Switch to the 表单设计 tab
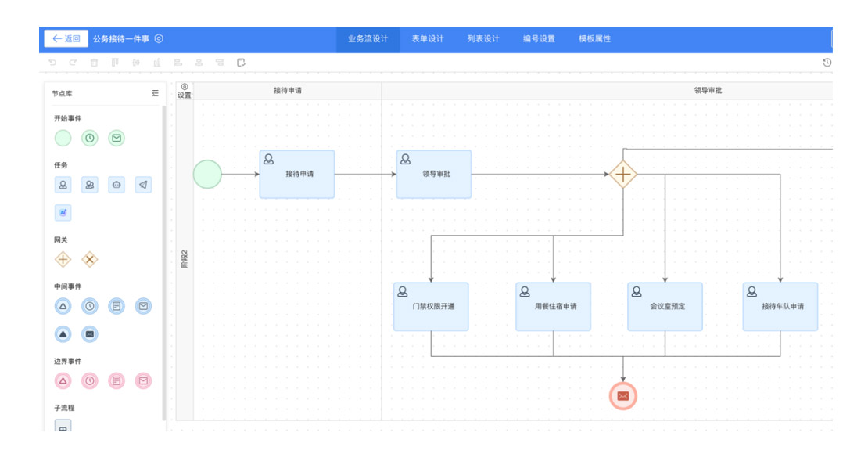Image resolution: width=868 pixels, height=454 pixels. [x=428, y=39]
